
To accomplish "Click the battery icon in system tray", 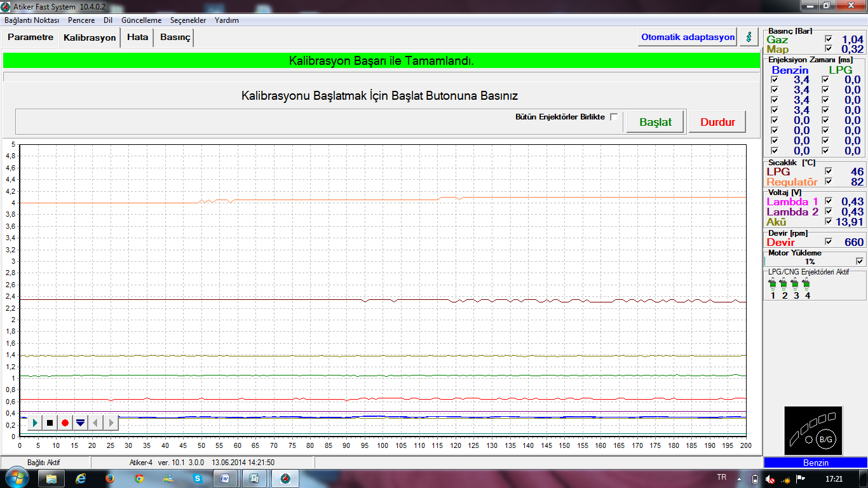I will (x=755, y=478).
